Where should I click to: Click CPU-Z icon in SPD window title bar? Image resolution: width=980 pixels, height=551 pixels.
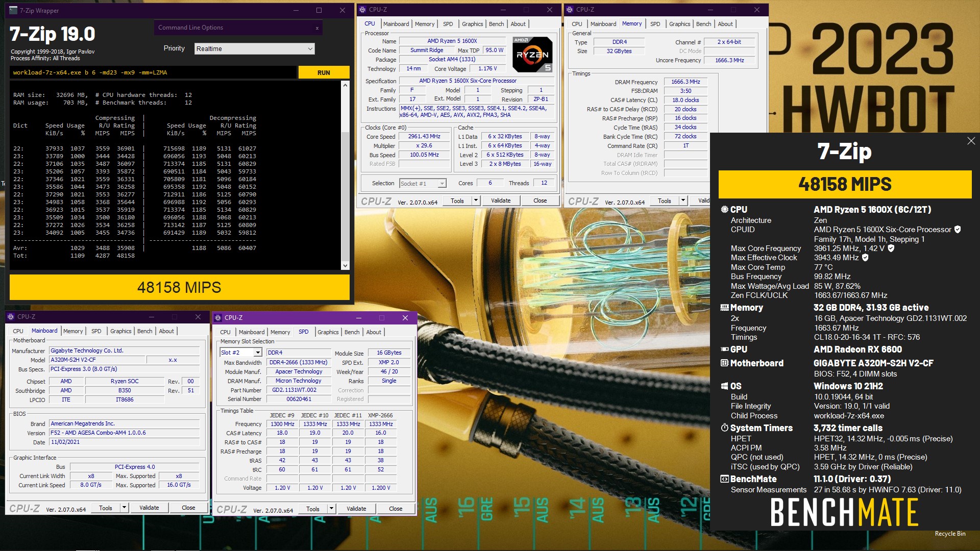[218, 318]
